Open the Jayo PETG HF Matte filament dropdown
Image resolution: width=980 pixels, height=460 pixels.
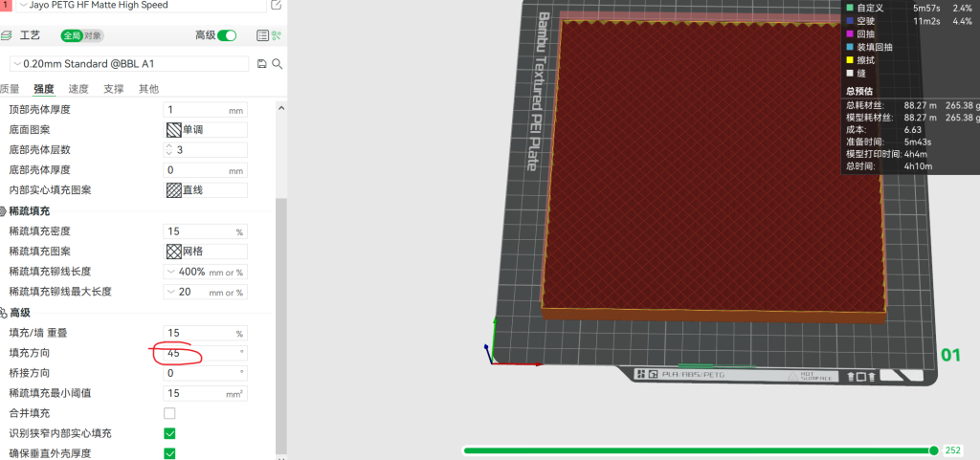pos(142,5)
